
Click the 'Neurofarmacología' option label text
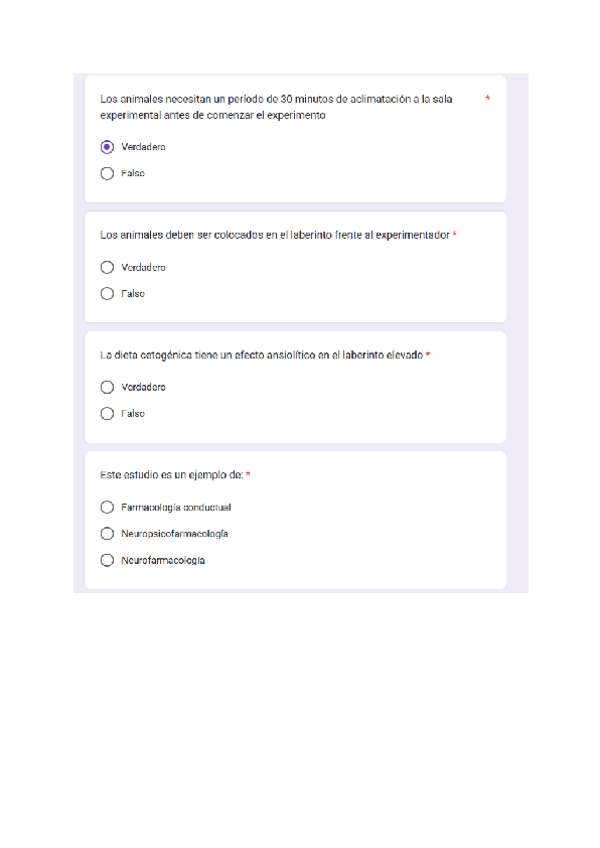163,560
